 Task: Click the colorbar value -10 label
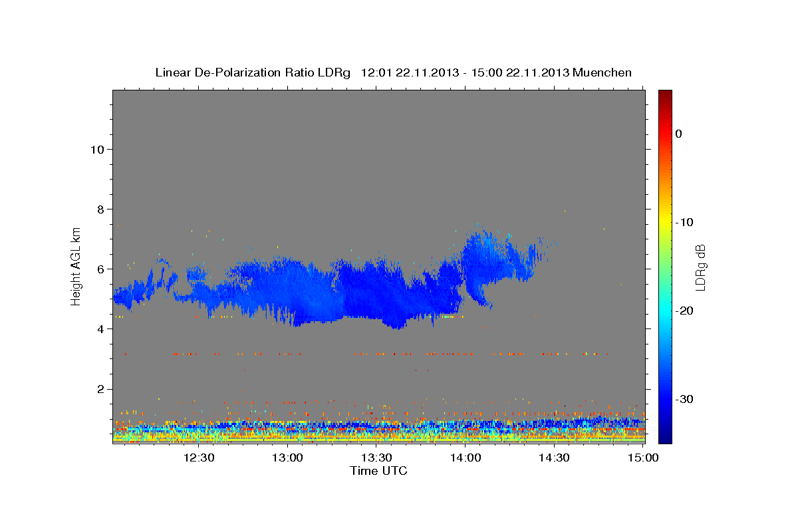click(684, 222)
